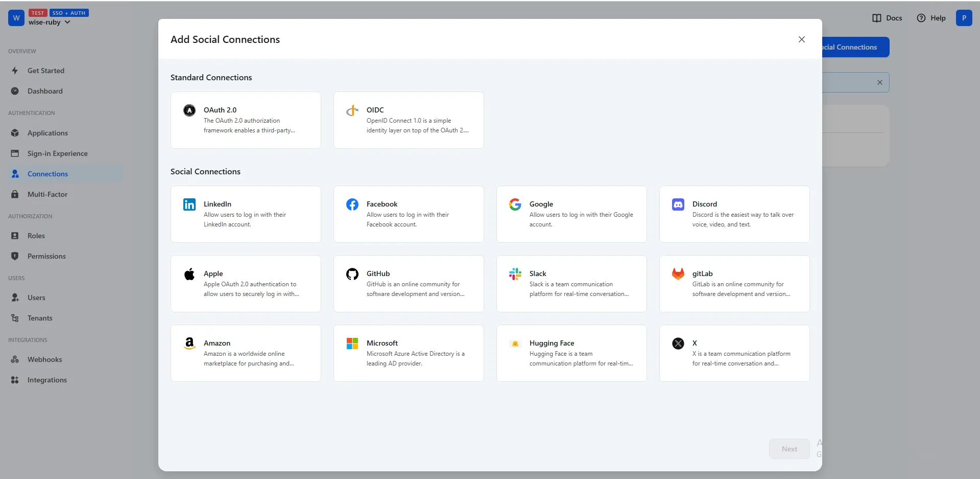Pick the Hugging Face connector
The image size is (980, 479).
tap(571, 353)
